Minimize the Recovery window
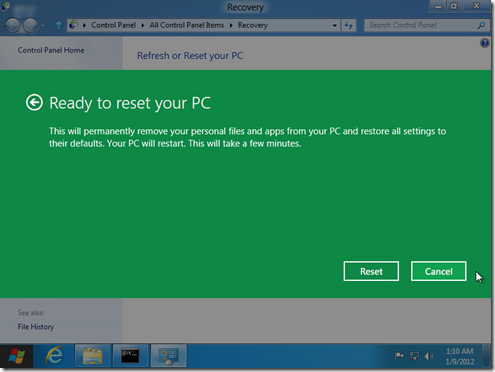Screen dimensions: 495x372 click(438, 6)
